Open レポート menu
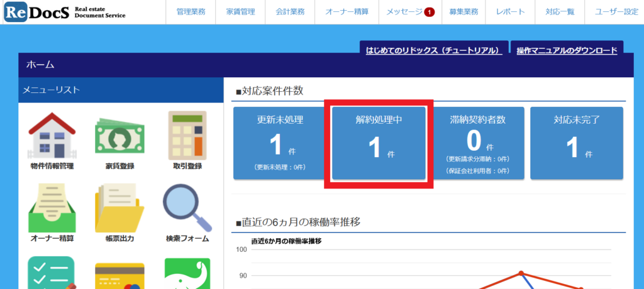The height and width of the screenshot is (289, 644). (510, 12)
